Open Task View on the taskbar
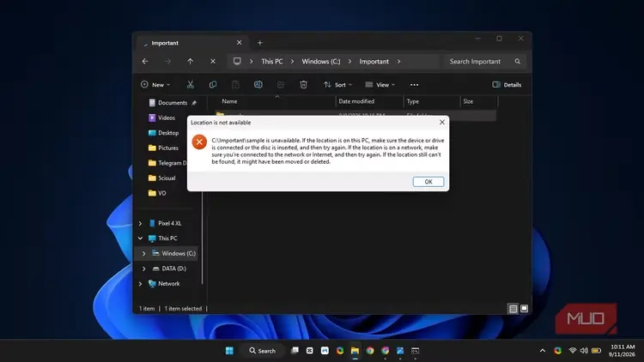This screenshot has height=362, width=644. (x=295, y=351)
